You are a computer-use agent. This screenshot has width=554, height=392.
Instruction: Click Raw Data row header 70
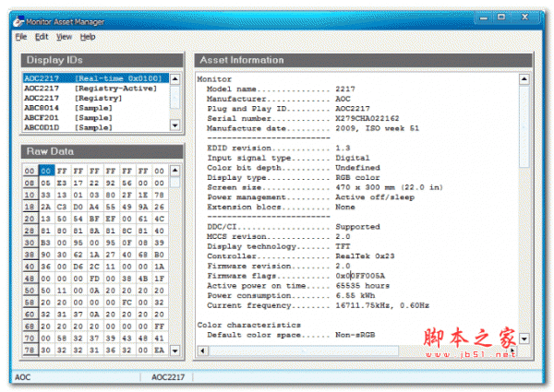pos(30,339)
